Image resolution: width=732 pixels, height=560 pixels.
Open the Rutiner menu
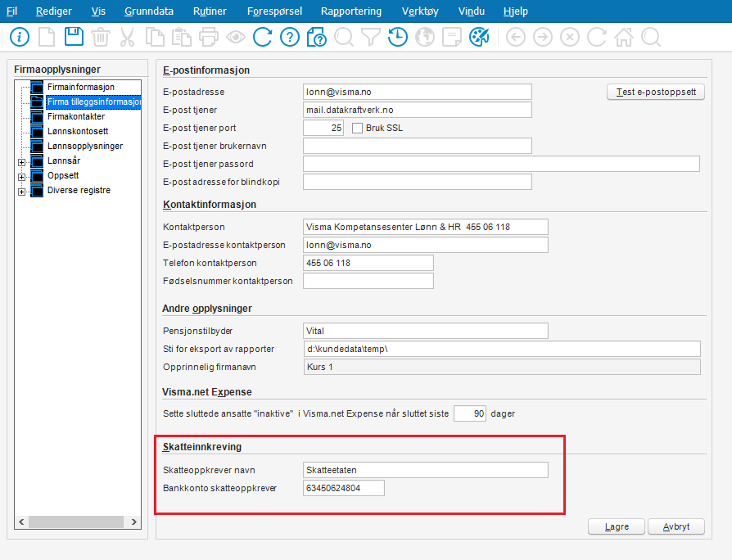(x=210, y=11)
